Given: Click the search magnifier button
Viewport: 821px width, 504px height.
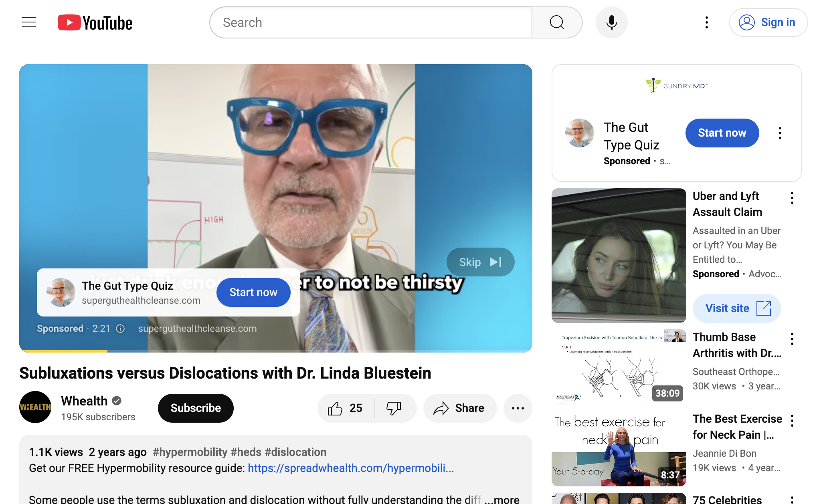Looking at the screenshot, I should pyautogui.click(x=557, y=22).
